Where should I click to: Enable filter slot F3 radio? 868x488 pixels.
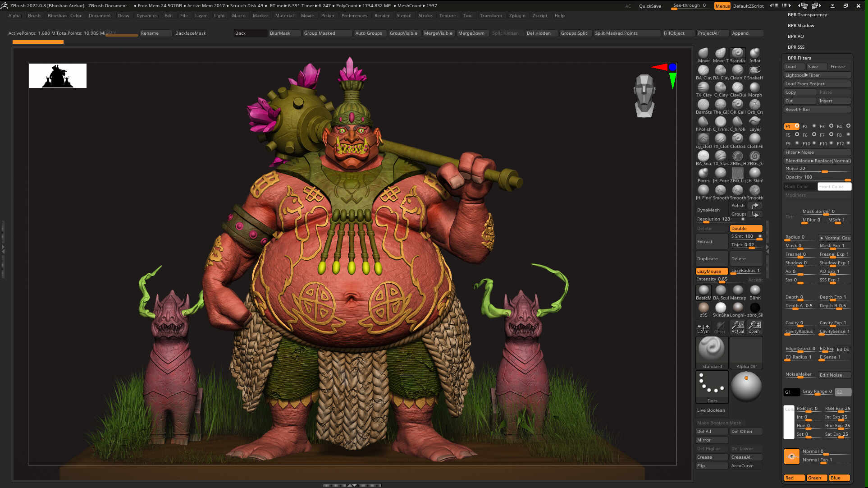pos(831,126)
